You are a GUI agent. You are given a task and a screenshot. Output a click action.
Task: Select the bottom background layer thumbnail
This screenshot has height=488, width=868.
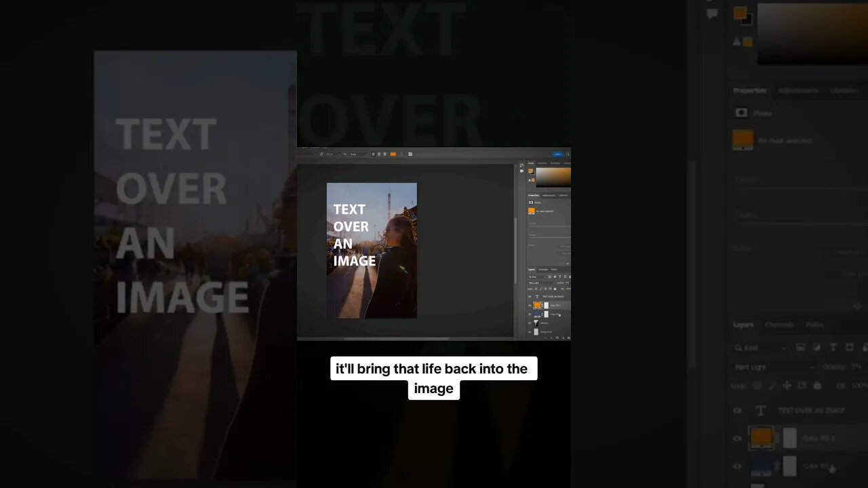coord(536,332)
